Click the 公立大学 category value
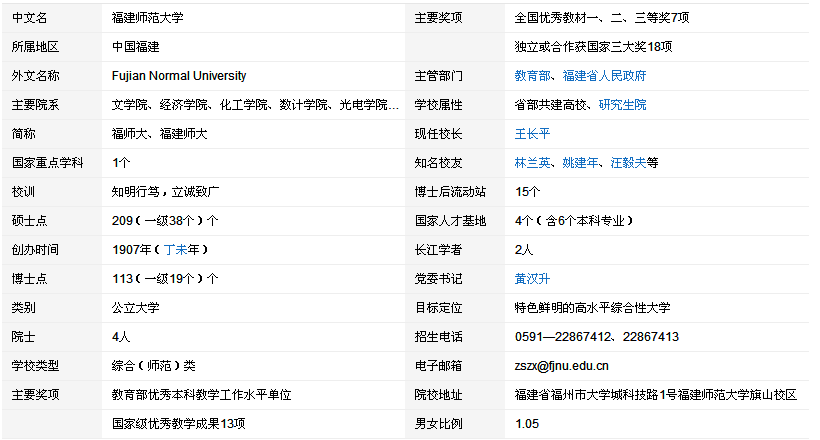The height and width of the screenshot is (440, 820). tap(135, 308)
